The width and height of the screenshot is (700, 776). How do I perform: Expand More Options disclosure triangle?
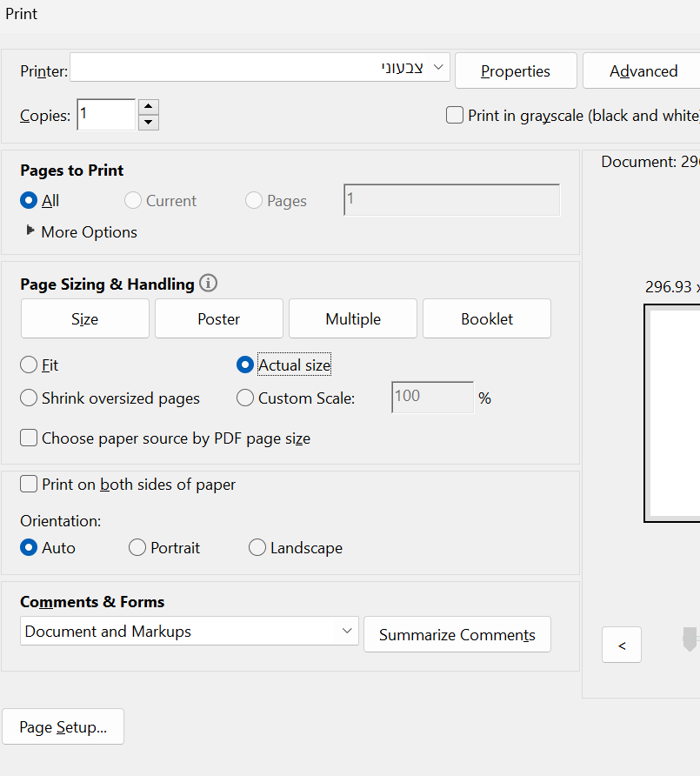(x=31, y=231)
